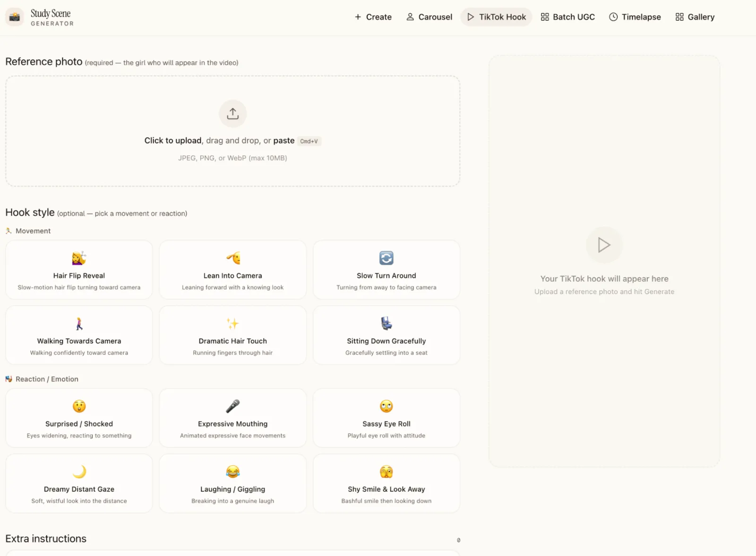Select the Slow Turn Around style
756x556 pixels.
(386, 269)
